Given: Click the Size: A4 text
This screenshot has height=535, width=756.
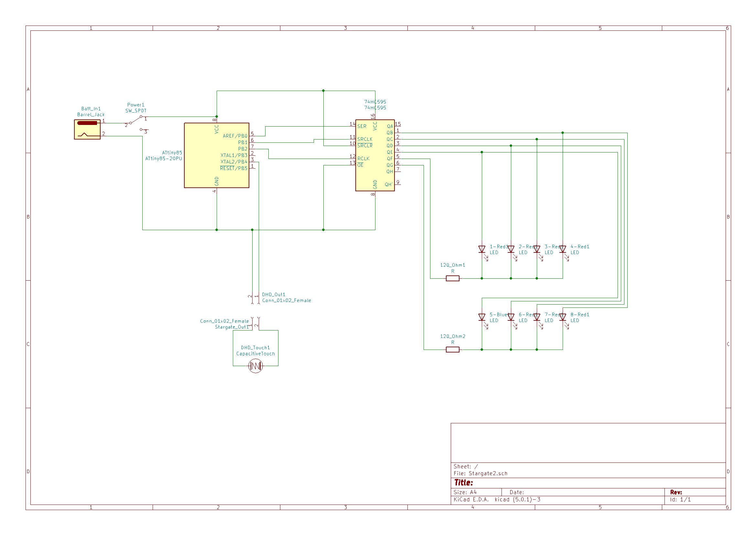Looking at the screenshot, I should tap(465, 492).
